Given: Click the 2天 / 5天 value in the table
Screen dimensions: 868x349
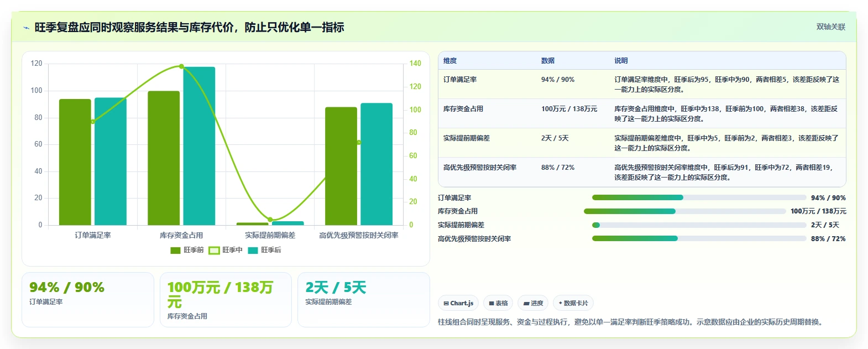Looking at the screenshot, I should 555,138.
